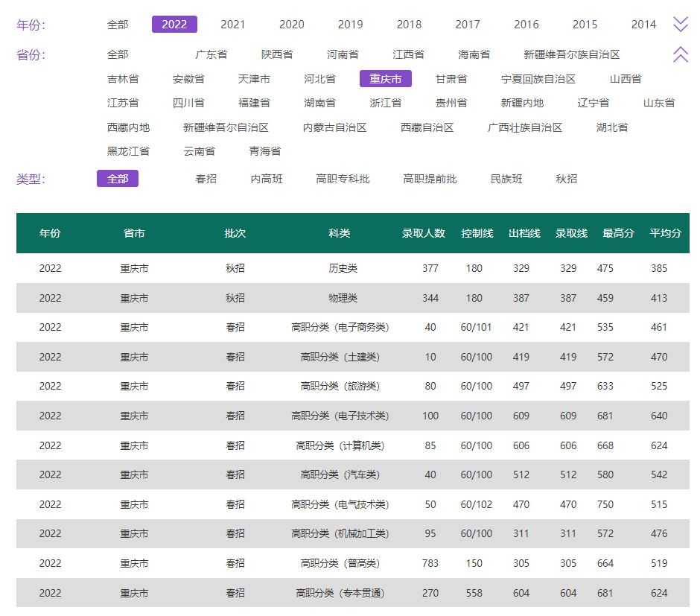Choose province 江苏省
The width and height of the screenshot is (700, 616).
[x=123, y=103]
